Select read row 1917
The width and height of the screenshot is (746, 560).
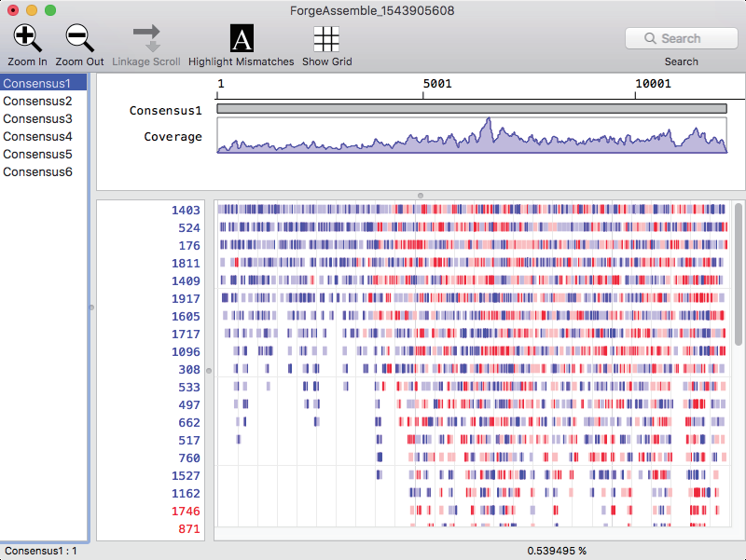click(186, 298)
